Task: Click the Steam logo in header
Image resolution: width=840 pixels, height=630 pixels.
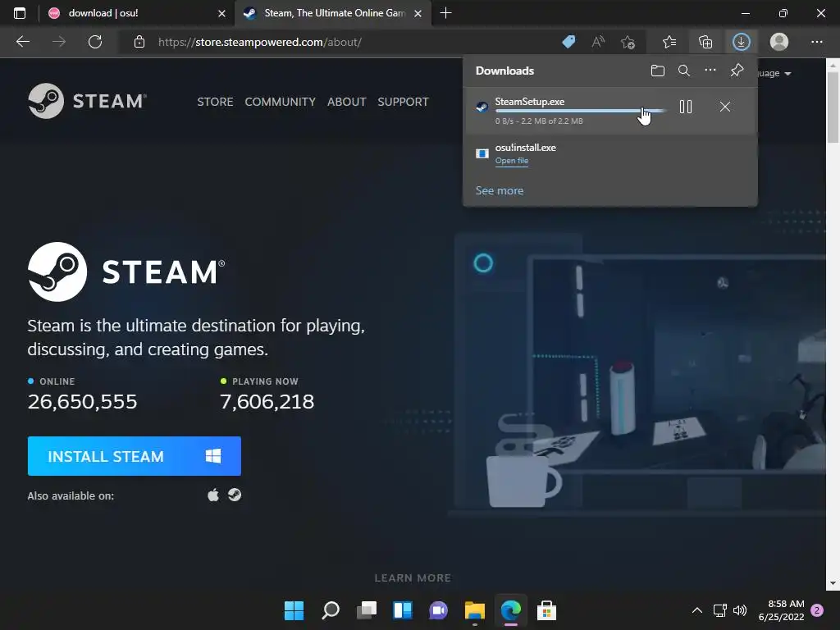Action: [87, 101]
